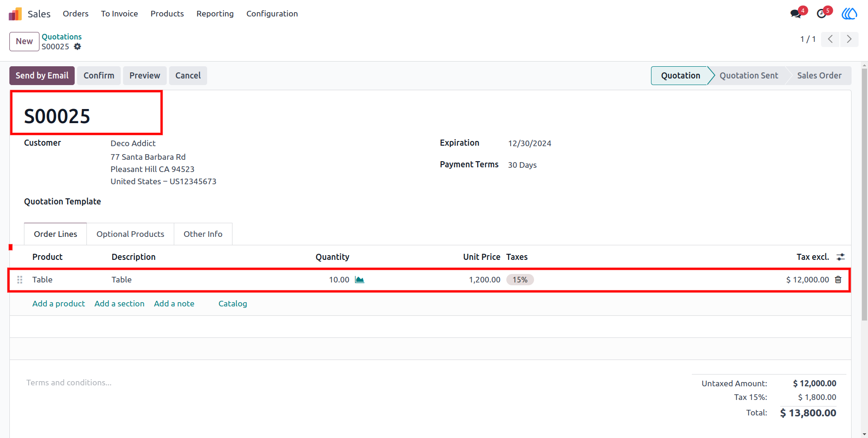
Task: Switch to the Other Info tab
Action: [203, 234]
